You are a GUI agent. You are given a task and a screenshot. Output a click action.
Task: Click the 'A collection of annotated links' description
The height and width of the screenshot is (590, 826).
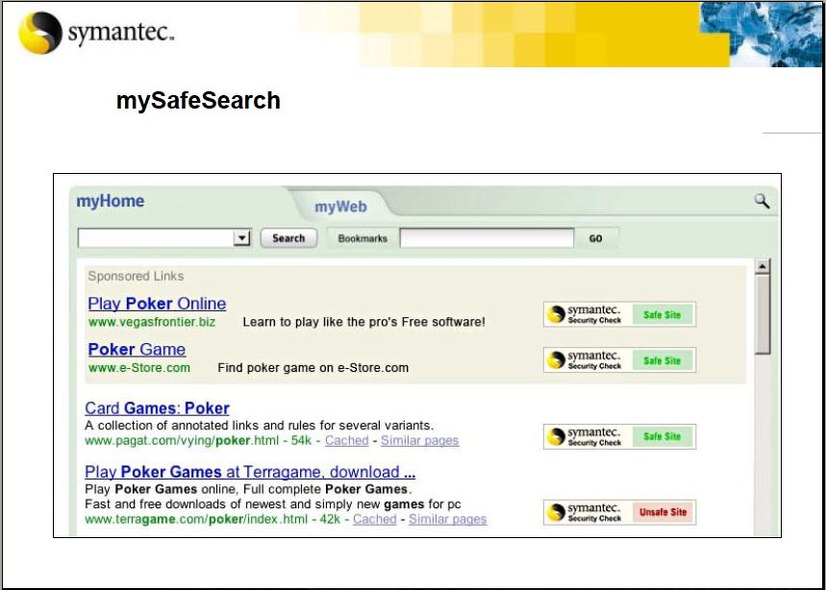point(259,425)
